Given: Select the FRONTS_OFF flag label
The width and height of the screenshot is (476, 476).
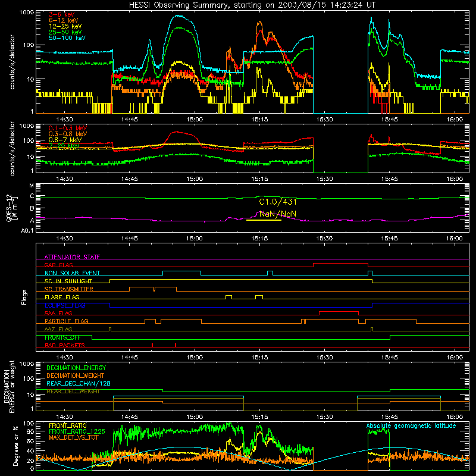Looking at the screenshot, I should [62, 337].
